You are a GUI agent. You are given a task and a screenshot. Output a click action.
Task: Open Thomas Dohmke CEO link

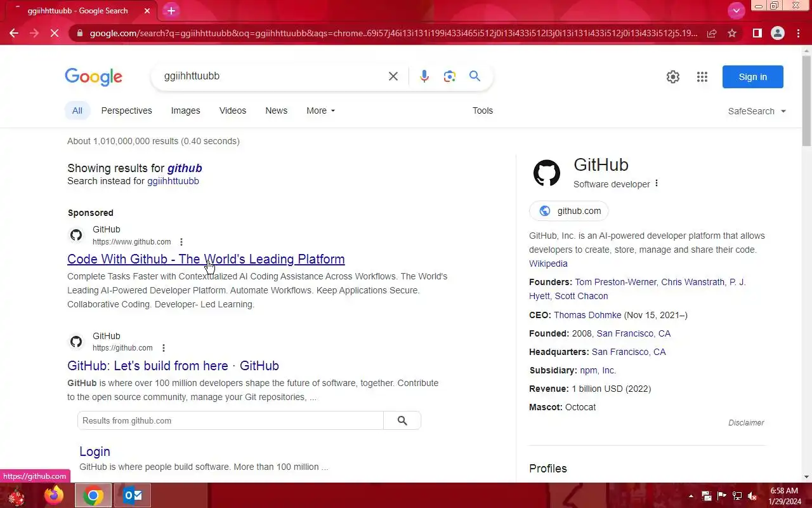(587, 315)
